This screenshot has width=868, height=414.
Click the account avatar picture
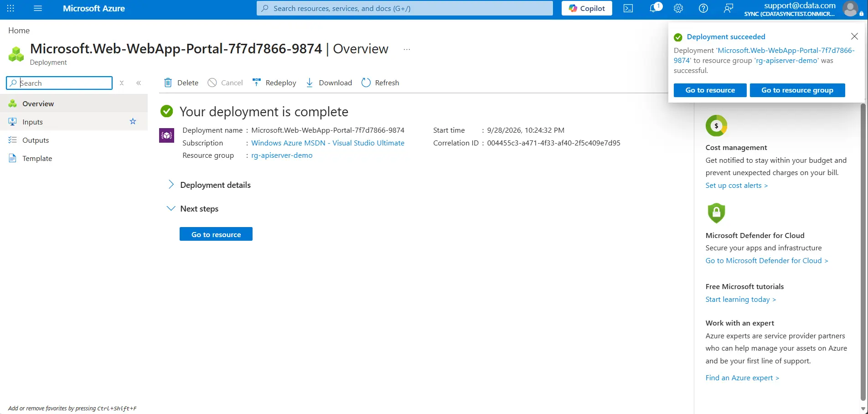[850, 8]
